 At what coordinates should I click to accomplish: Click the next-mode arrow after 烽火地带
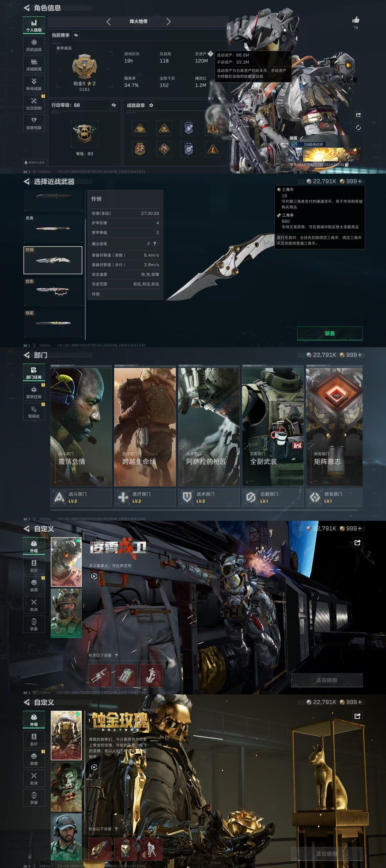coord(169,22)
